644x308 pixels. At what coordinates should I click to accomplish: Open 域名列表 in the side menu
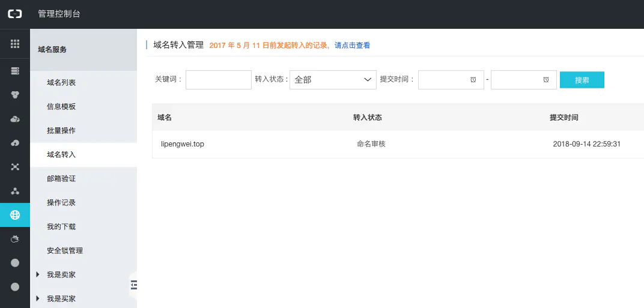[61, 82]
